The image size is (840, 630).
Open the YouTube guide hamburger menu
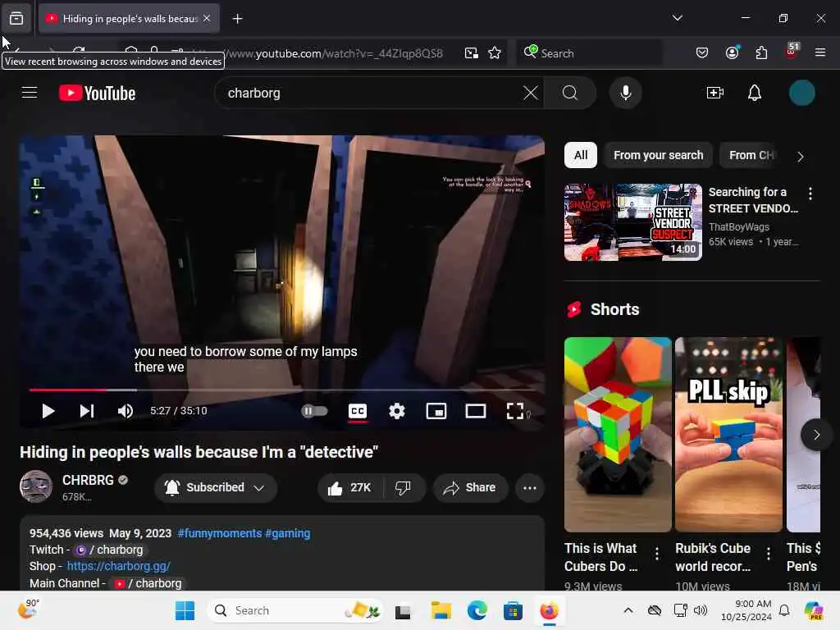tap(30, 93)
